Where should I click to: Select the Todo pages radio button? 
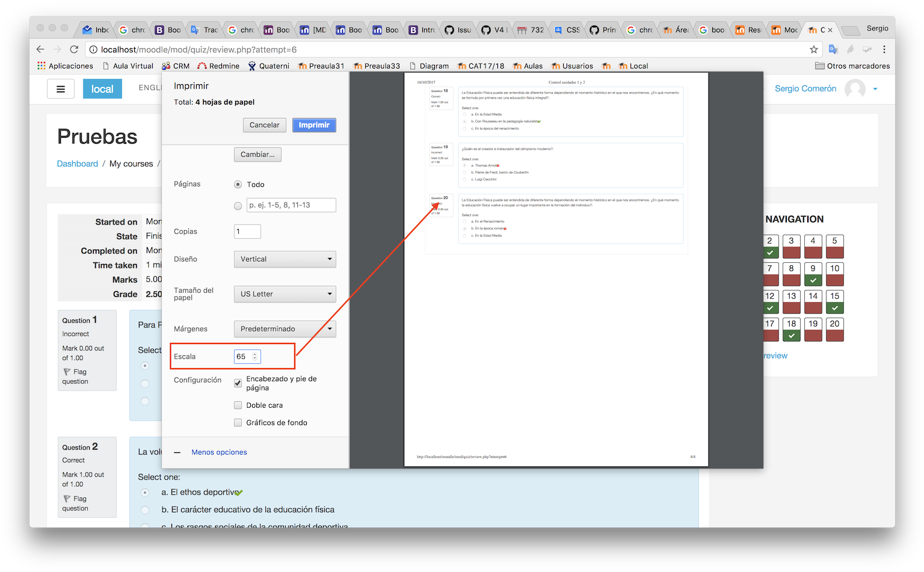238,185
